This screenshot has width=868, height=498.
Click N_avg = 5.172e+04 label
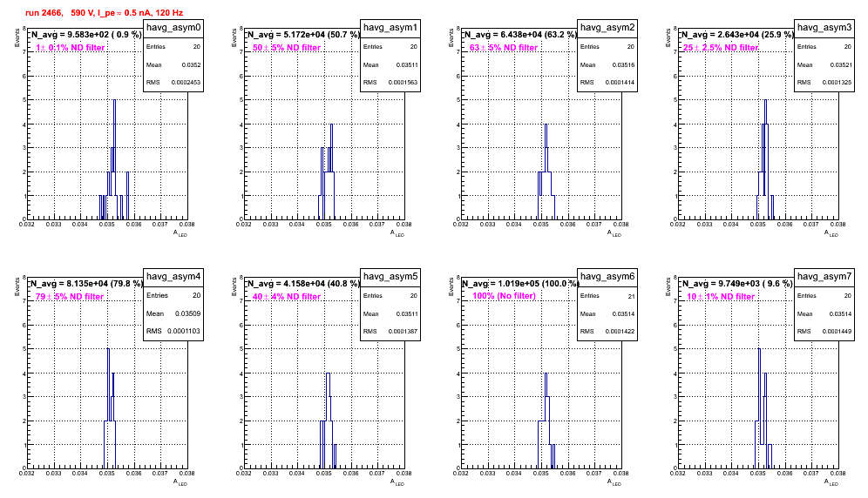pyautogui.click(x=303, y=34)
